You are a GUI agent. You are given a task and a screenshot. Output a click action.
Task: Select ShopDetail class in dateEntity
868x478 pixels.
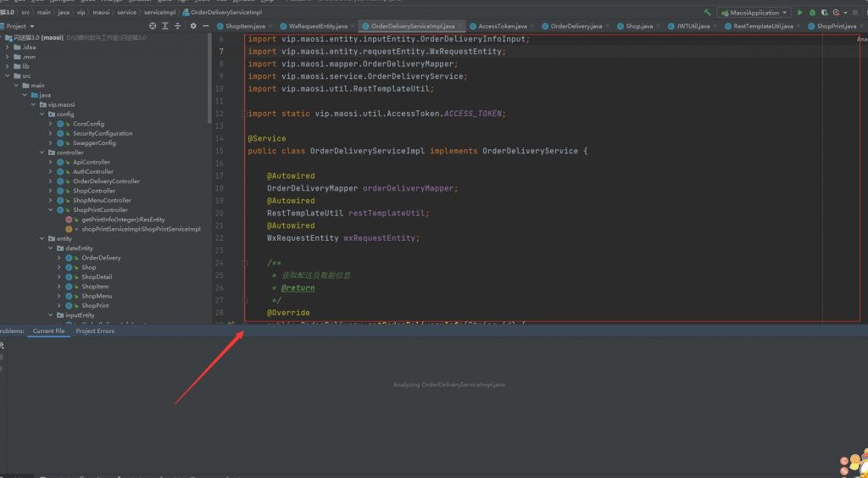click(97, 277)
